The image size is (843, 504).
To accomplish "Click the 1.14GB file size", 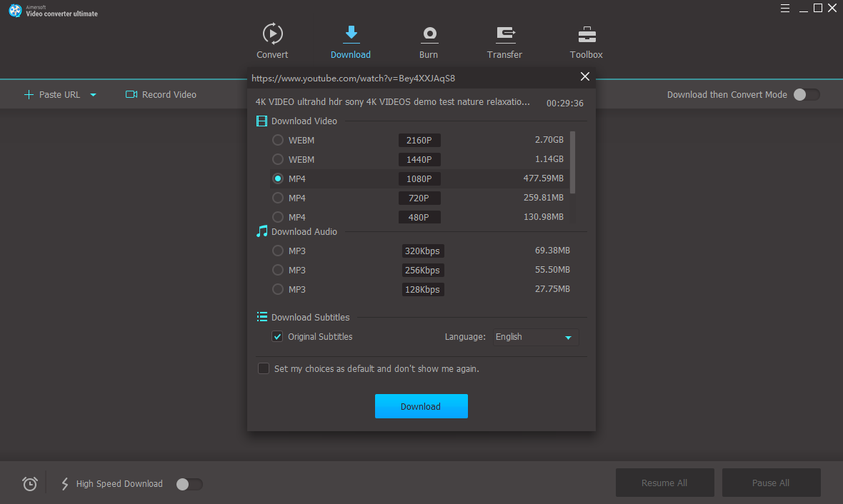I will (549, 159).
